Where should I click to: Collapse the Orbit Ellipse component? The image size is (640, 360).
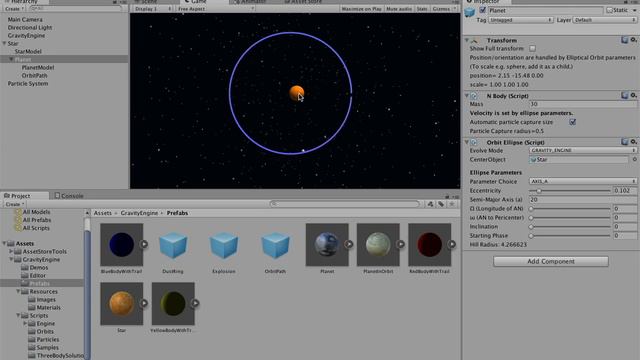pyautogui.click(x=467, y=142)
